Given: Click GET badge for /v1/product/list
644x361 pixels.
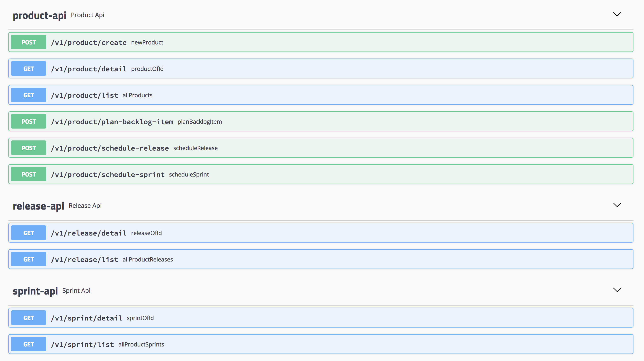Looking at the screenshot, I should coord(28,95).
